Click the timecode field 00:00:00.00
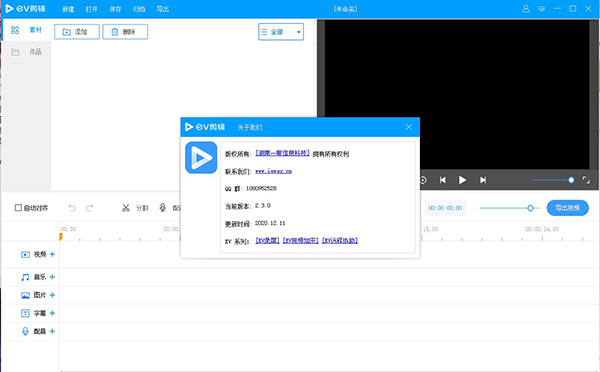Image resolution: width=600 pixels, height=372 pixels. tap(445, 208)
